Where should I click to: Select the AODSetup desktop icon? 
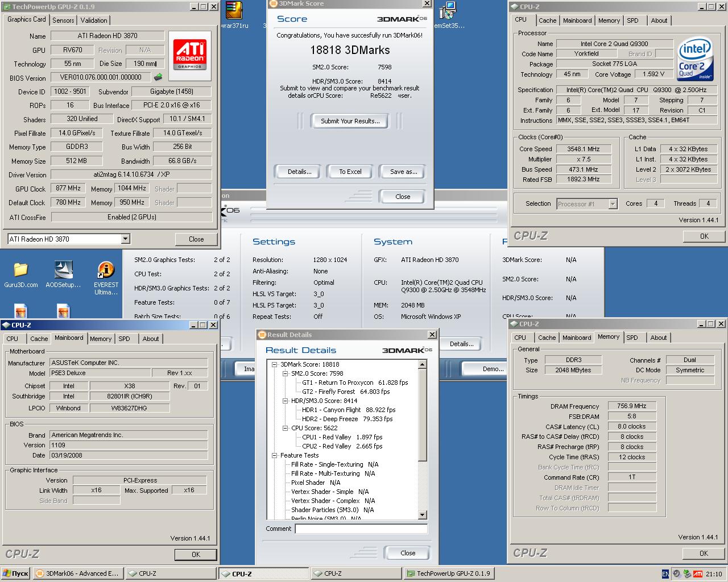[63, 270]
